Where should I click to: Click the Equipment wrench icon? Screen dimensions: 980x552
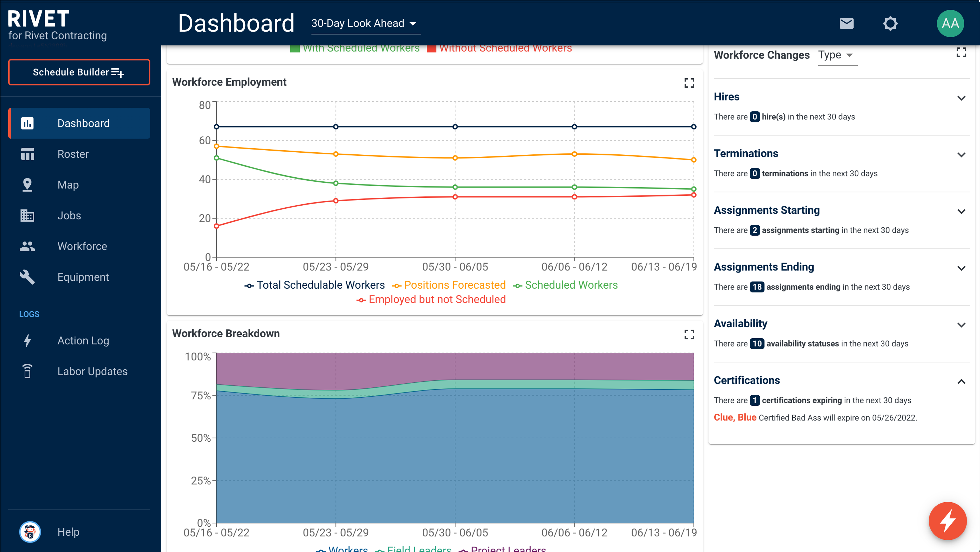click(27, 277)
